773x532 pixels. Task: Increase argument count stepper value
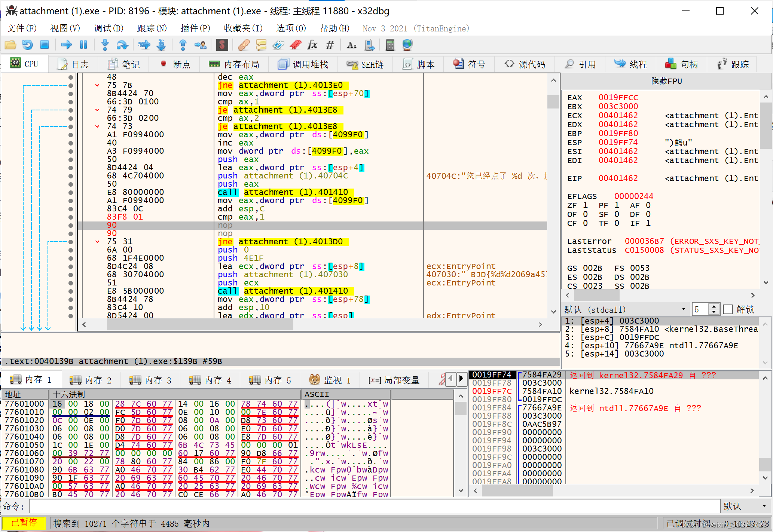pyautogui.click(x=714, y=306)
